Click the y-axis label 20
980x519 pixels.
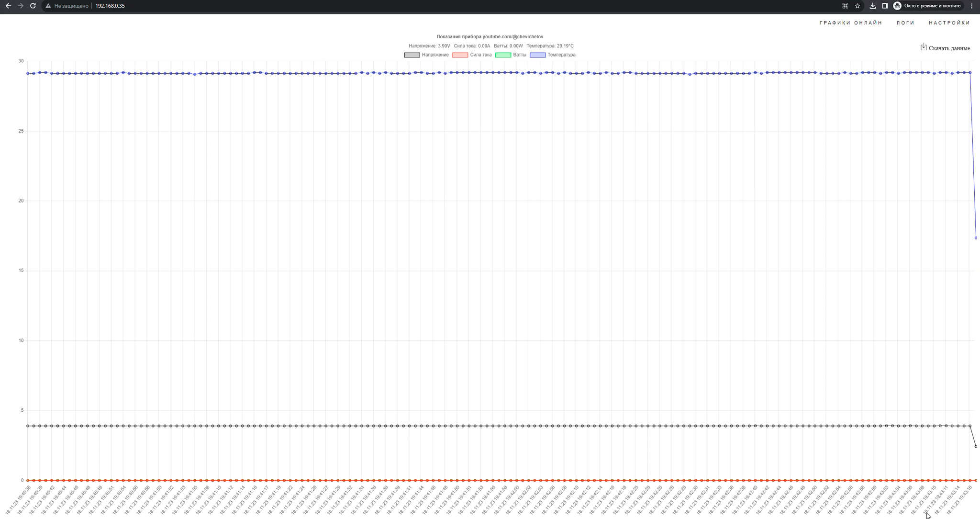point(21,201)
